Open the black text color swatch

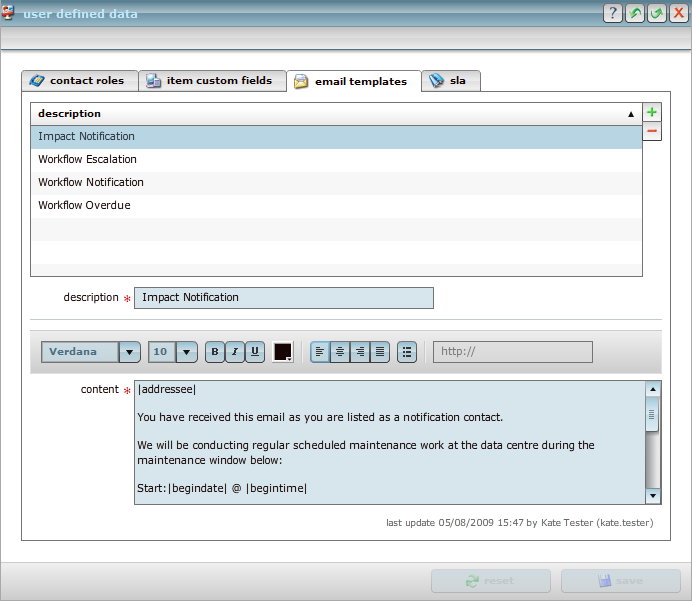coord(283,352)
